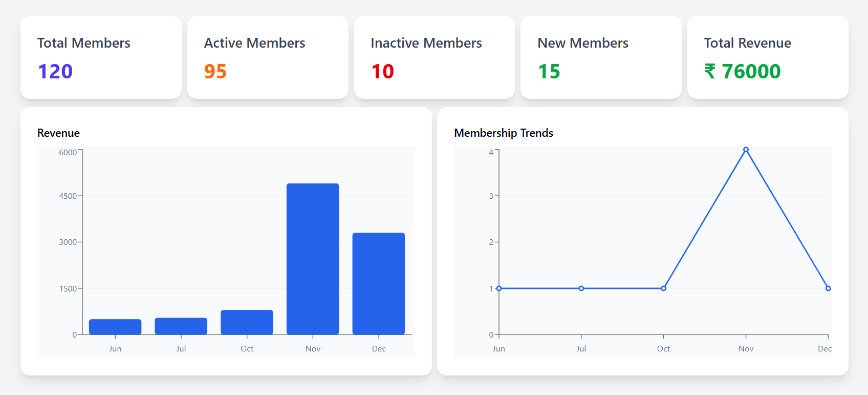This screenshot has width=868, height=395.
Task: Click the Dec revenue bar
Action: click(379, 284)
